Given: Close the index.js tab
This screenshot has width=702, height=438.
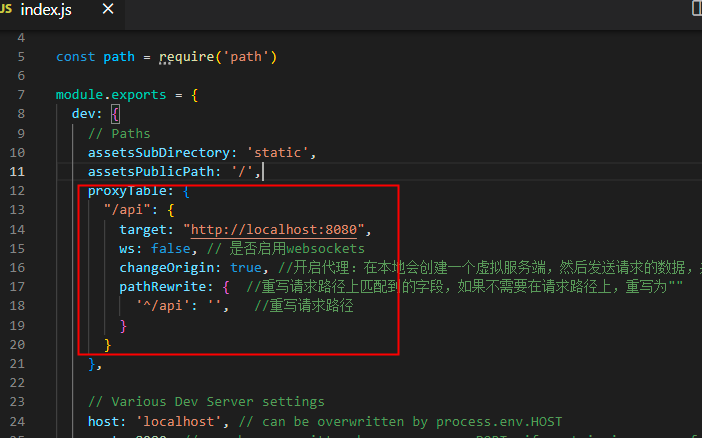Looking at the screenshot, I should (x=108, y=9).
